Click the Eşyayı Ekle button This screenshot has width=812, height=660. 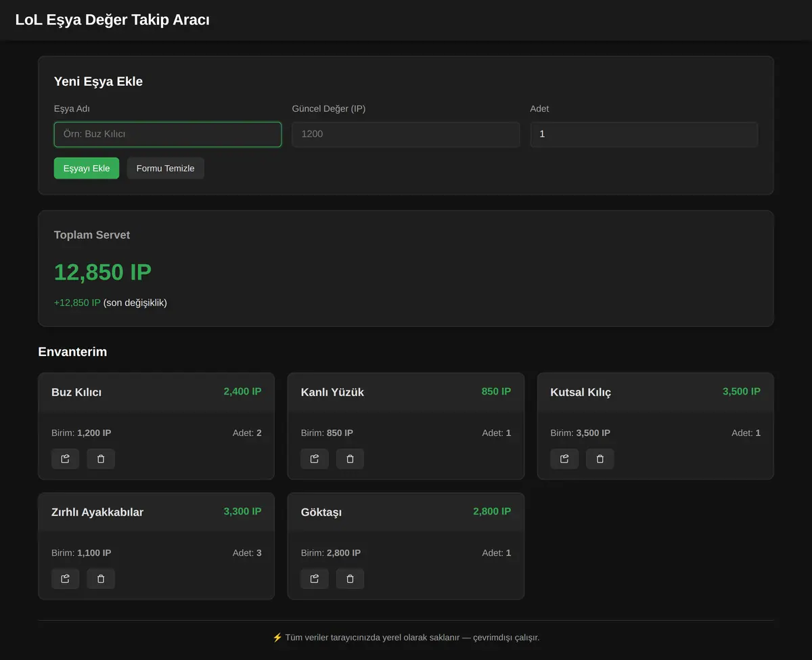coord(87,169)
